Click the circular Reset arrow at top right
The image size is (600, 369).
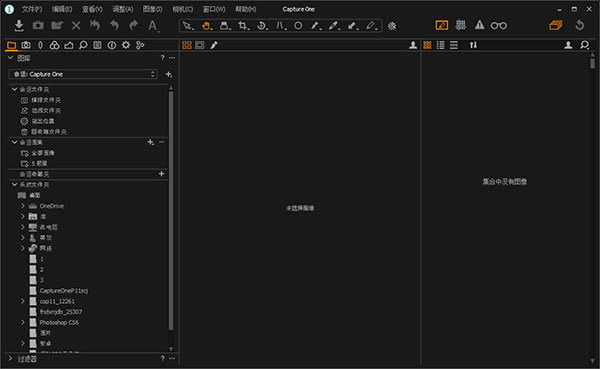point(580,25)
